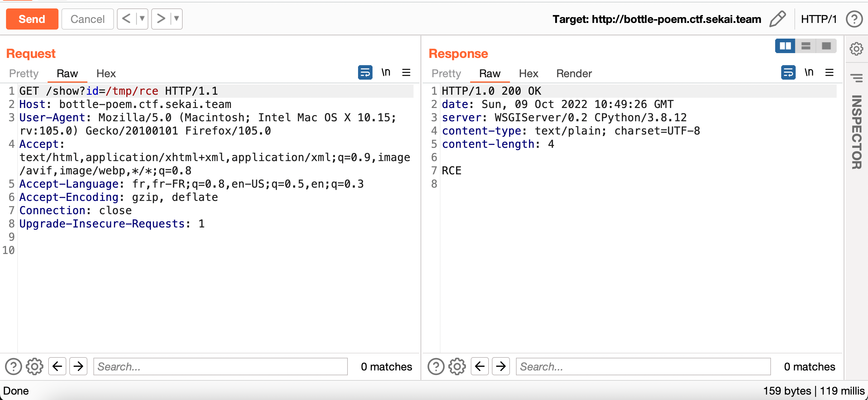Open the next history dropdown arrow
The width and height of the screenshot is (868, 400).
tap(177, 19)
